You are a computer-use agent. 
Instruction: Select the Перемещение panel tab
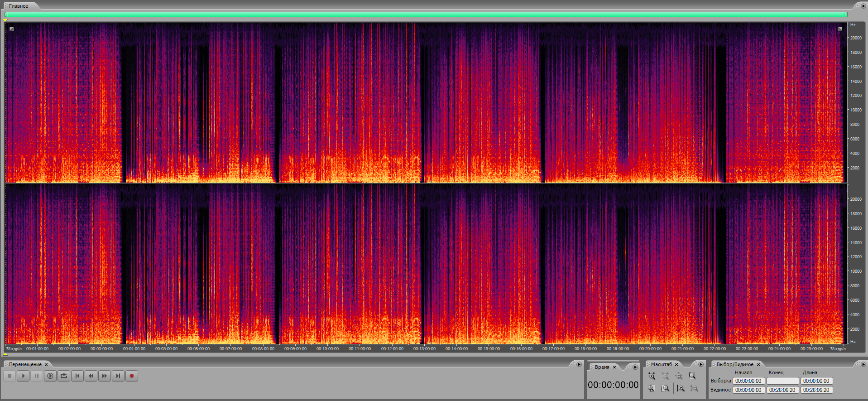[x=25, y=364]
